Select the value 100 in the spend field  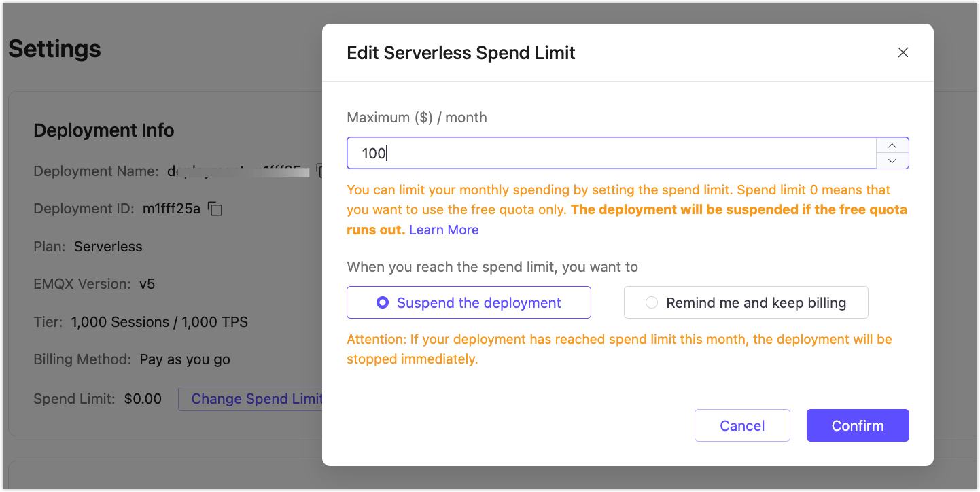pyautogui.click(x=374, y=153)
